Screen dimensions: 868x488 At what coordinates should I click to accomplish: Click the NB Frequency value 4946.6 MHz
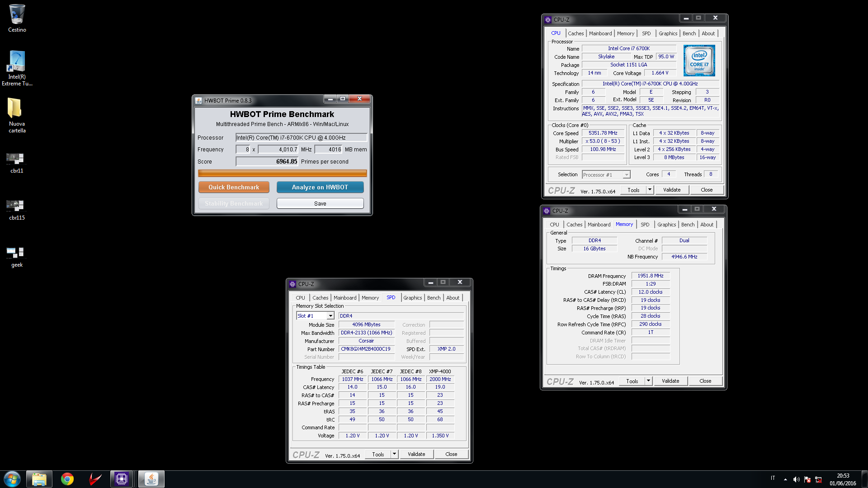pos(684,257)
